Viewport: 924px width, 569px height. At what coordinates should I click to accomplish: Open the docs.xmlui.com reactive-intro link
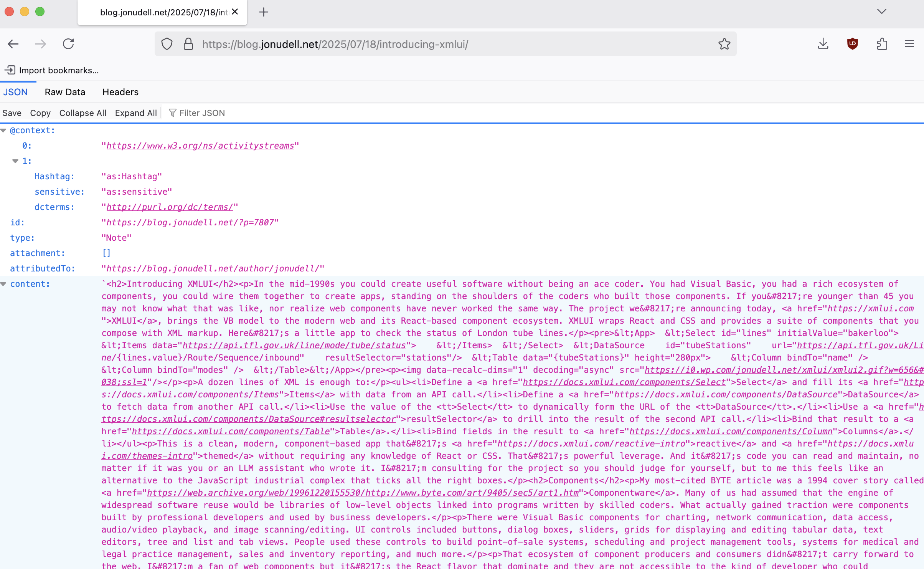pyautogui.click(x=591, y=444)
